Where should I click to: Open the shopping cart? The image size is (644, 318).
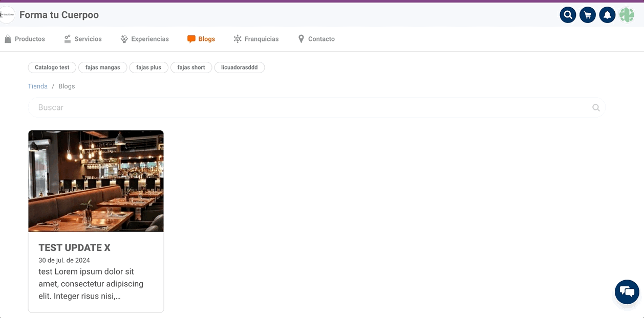587,15
